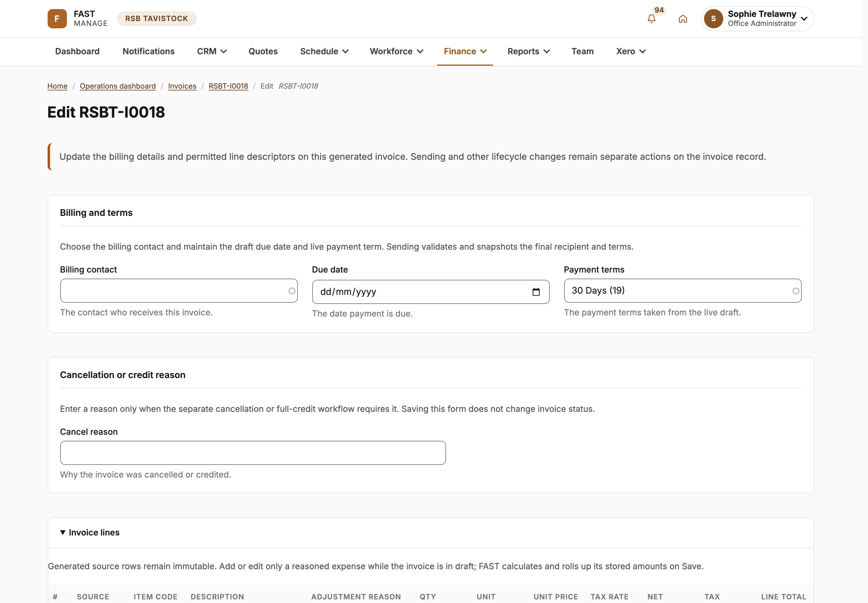868x603 pixels.
Task: Click the NET column header
Action: point(655,597)
